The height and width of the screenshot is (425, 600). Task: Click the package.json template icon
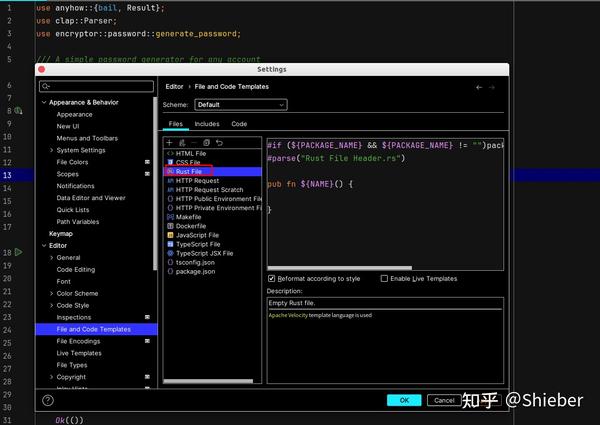click(x=171, y=272)
